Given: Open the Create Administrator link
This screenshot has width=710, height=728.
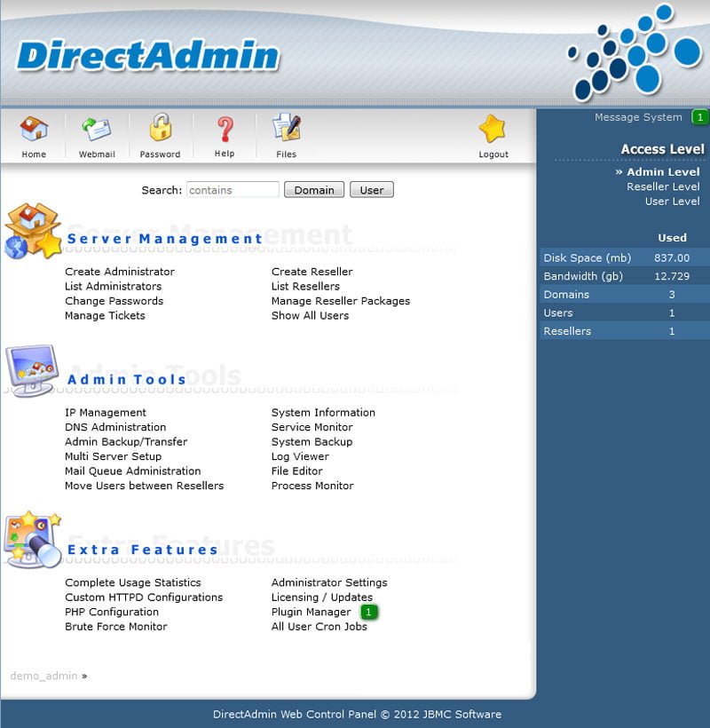Looking at the screenshot, I should pyautogui.click(x=120, y=272).
